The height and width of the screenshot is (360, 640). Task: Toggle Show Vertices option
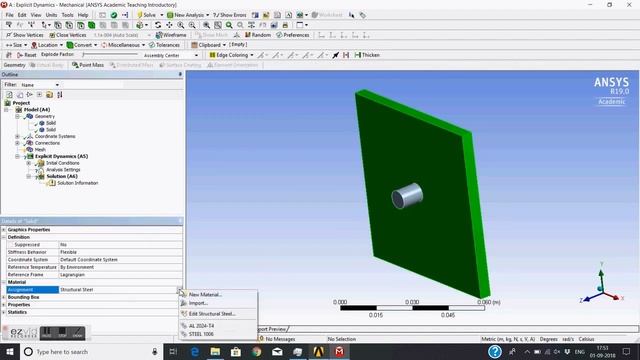coord(24,35)
